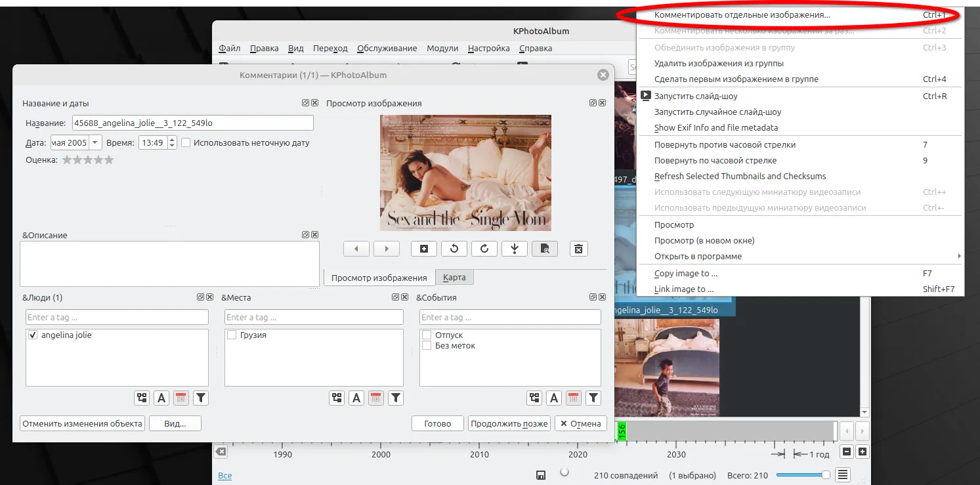The image size is (980, 485).
Task: Click Продолжить позже button
Action: point(509,424)
